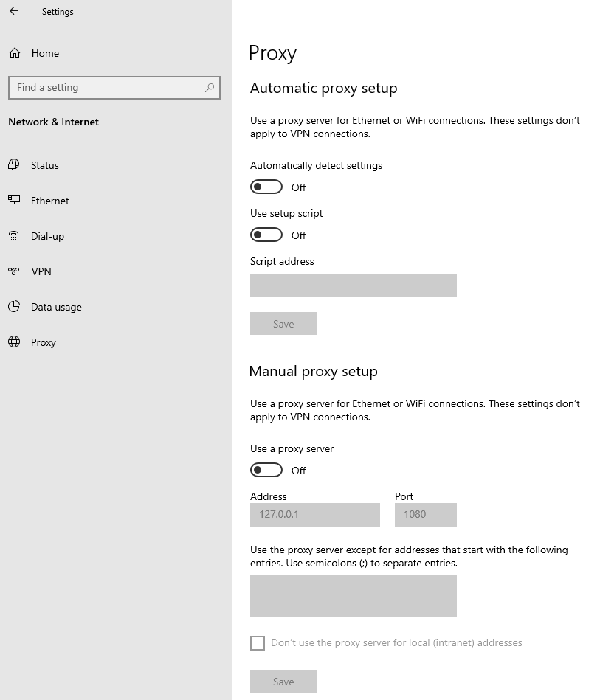Viewport: 600px width, 700px height.
Task: Toggle Use a proxy server switch
Action: 266,470
